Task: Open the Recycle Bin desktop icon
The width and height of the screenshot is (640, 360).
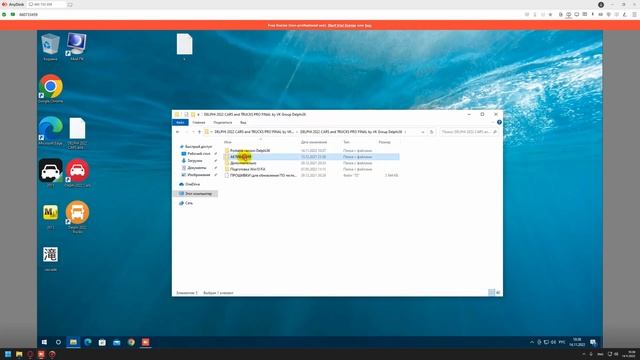Action: tap(50, 45)
